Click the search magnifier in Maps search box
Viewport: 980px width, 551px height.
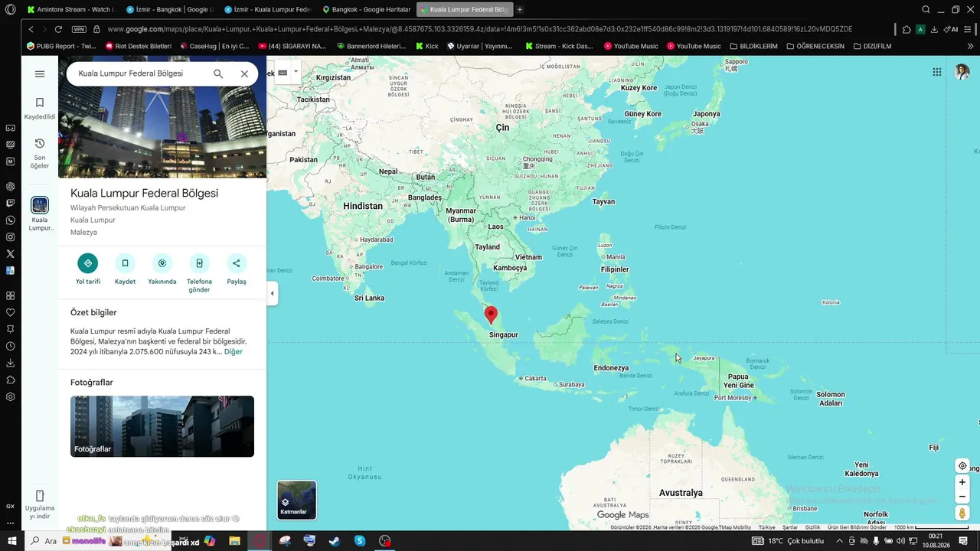click(218, 74)
